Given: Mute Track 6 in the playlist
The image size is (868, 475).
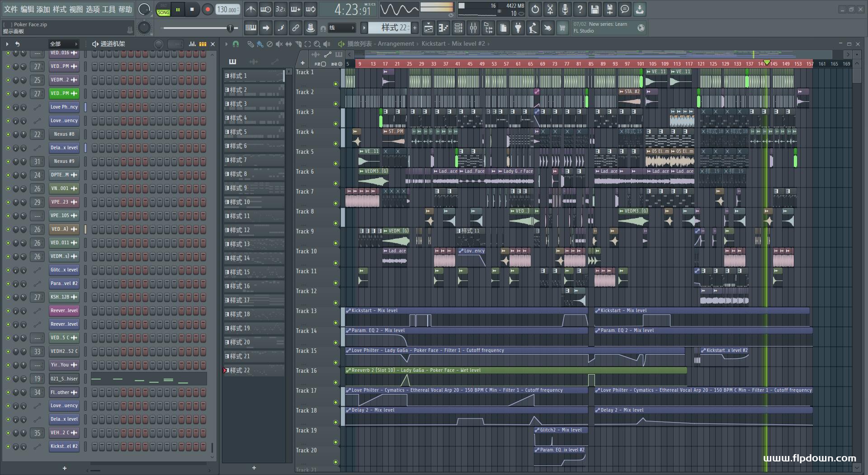Looking at the screenshot, I should click(335, 183).
